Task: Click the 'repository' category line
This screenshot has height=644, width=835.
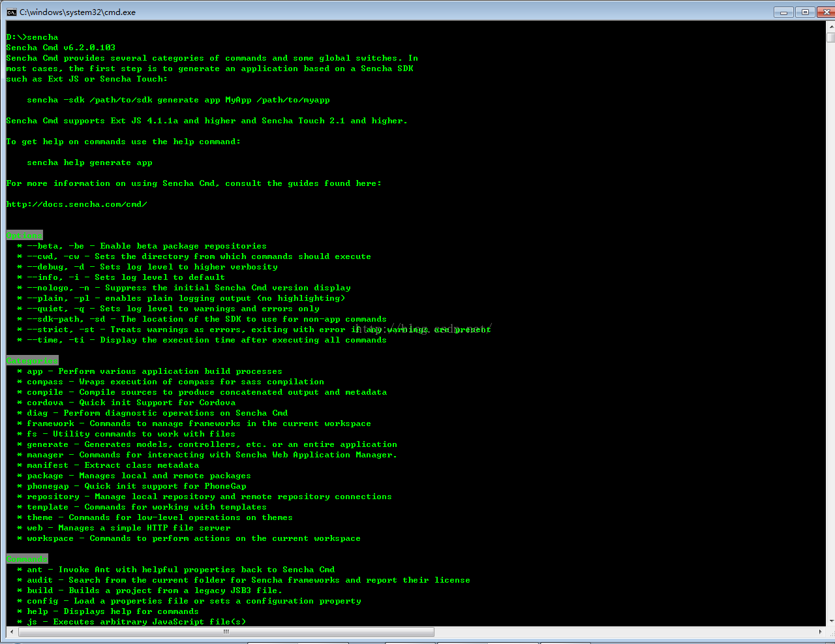Action: pos(204,497)
